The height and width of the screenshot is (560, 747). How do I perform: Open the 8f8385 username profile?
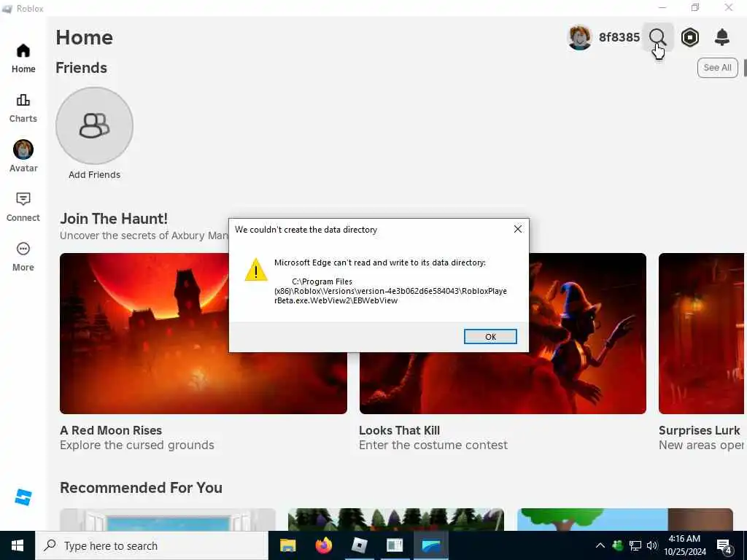pos(619,37)
